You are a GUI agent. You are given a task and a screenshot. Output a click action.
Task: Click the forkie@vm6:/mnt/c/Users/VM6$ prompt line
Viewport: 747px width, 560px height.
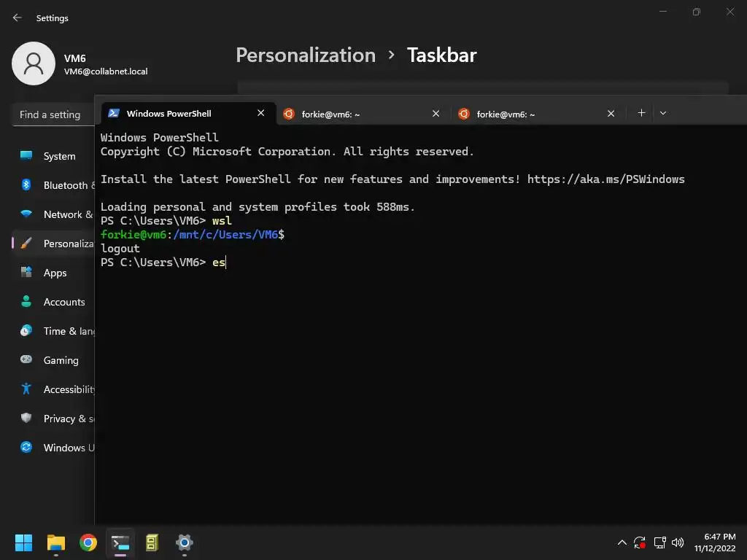[193, 234]
